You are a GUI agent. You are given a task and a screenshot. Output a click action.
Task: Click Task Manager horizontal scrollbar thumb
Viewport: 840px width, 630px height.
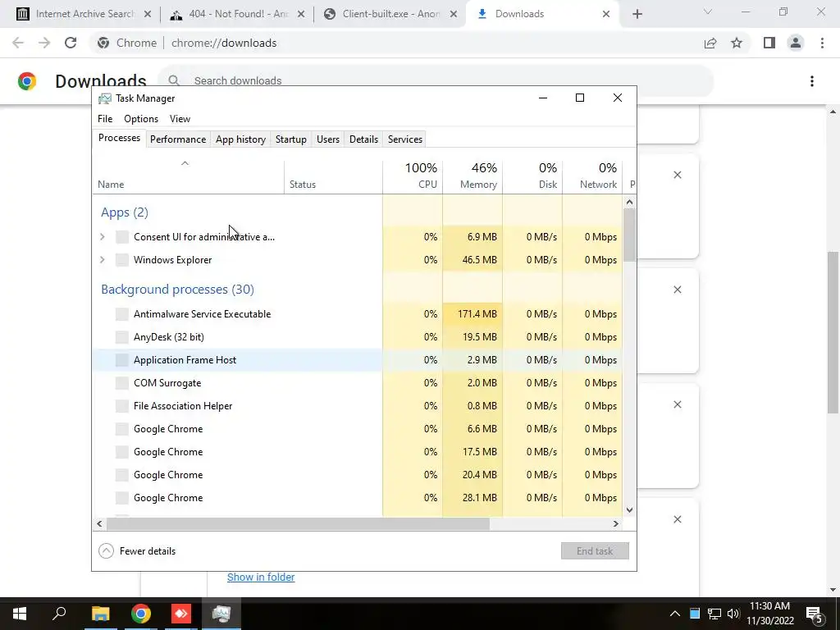pos(298,523)
